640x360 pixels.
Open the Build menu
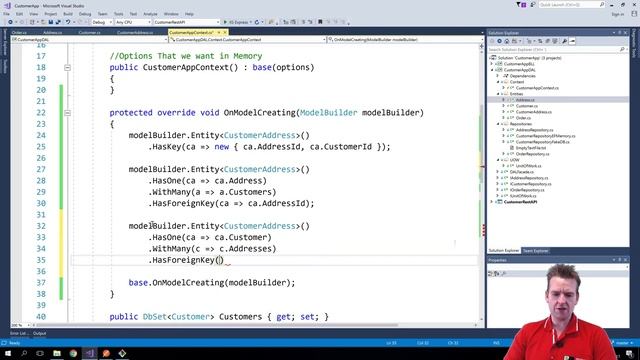68,14
